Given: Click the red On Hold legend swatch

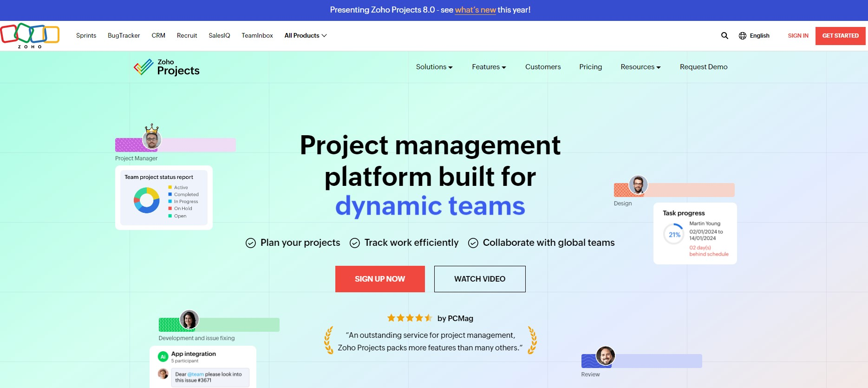Looking at the screenshot, I should [170, 208].
